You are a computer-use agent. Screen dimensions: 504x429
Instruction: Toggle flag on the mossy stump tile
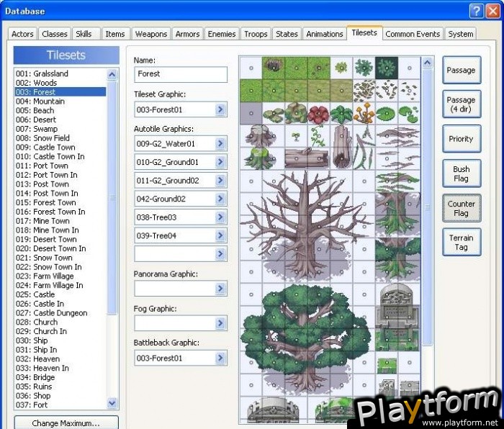tap(262, 159)
